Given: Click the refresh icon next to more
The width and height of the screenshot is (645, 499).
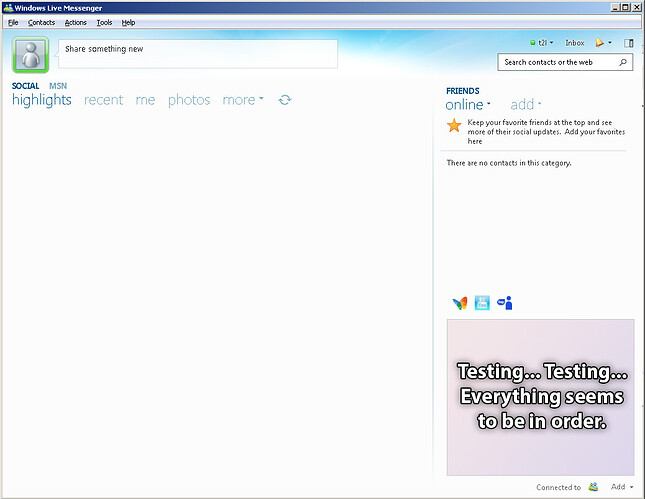Looking at the screenshot, I should [285, 100].
